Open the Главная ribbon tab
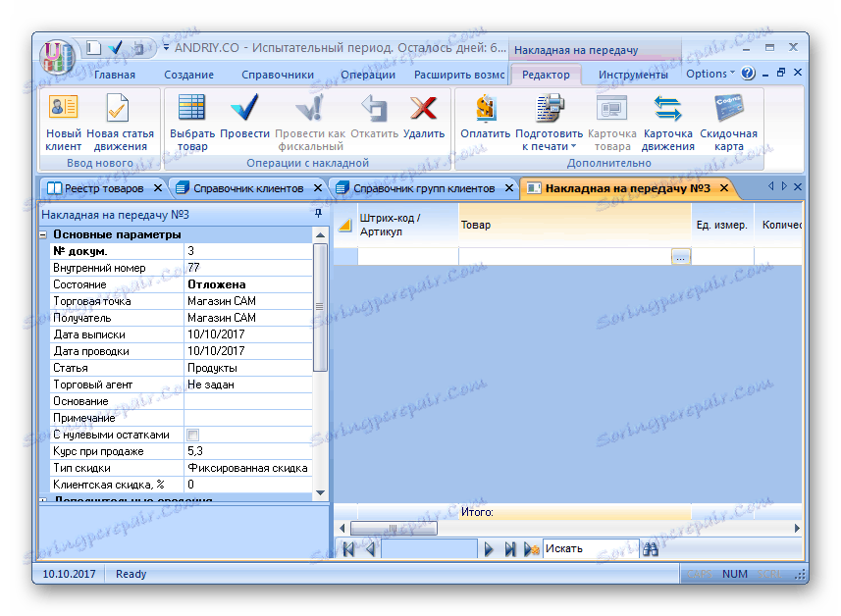The image size is (841, 616). (x=114, y=75)
